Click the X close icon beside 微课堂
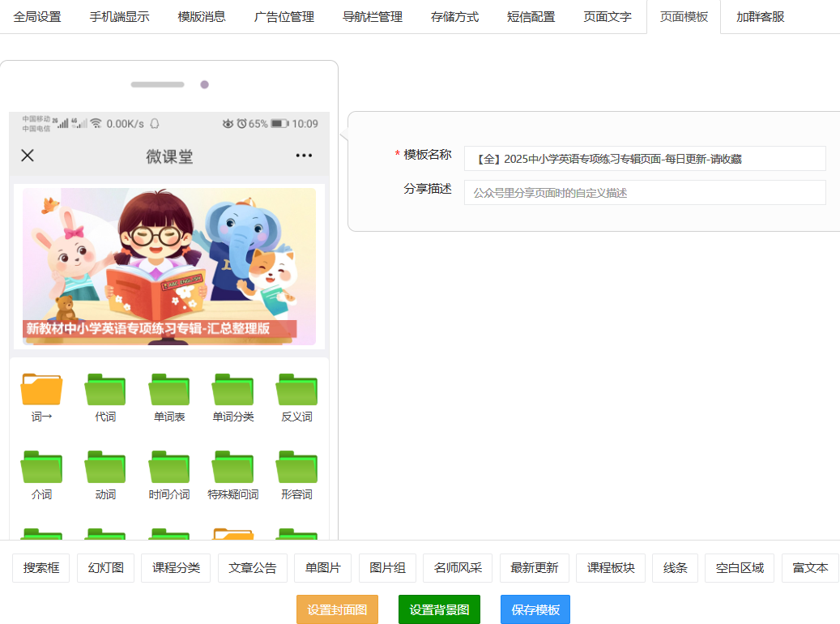The width and height of the screenshot is (840, 624). pyautogui.click(x=28, y=156)
